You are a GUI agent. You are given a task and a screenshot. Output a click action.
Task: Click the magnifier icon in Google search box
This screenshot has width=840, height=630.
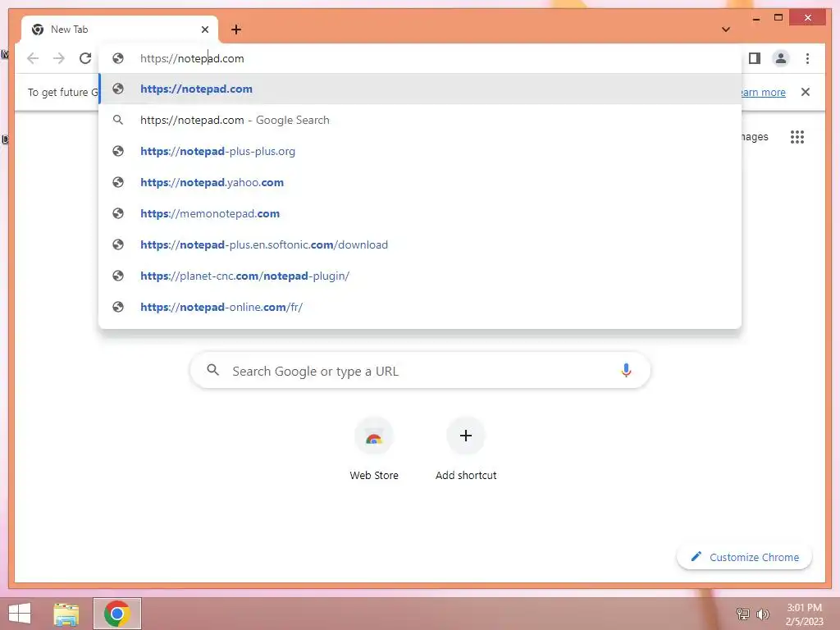click(212, 370)
